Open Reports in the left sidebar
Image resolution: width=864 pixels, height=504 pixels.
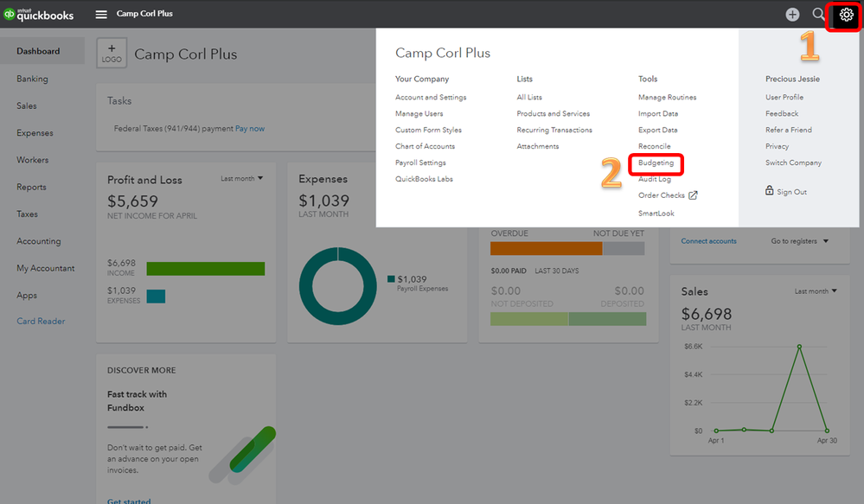pos(31,187)
